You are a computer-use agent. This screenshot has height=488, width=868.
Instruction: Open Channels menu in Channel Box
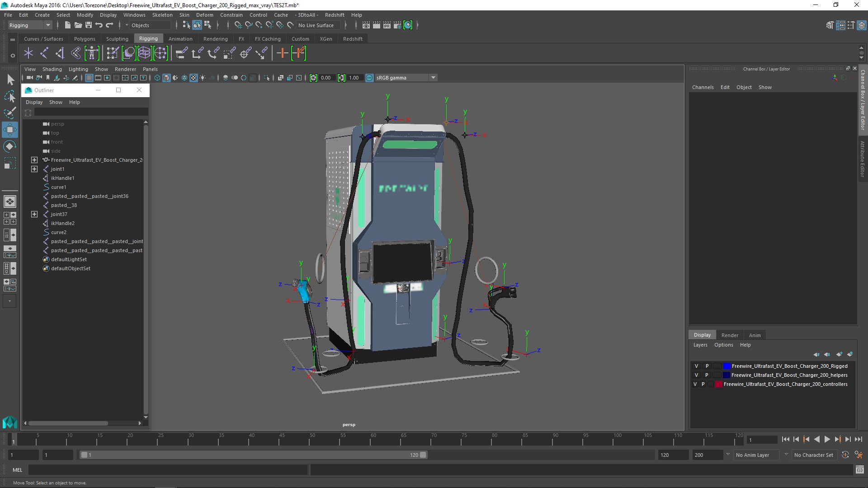pyautogui.click(x=703, y=87)
